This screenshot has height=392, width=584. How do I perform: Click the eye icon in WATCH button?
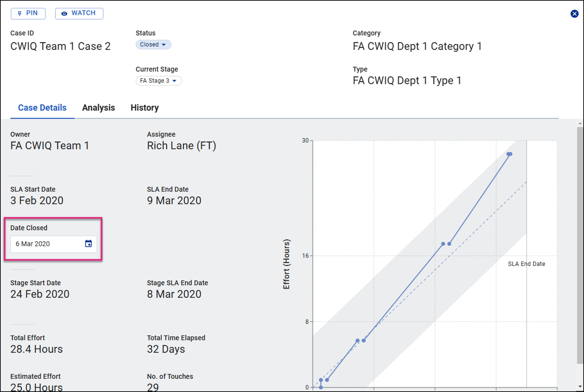pos(64,13)
